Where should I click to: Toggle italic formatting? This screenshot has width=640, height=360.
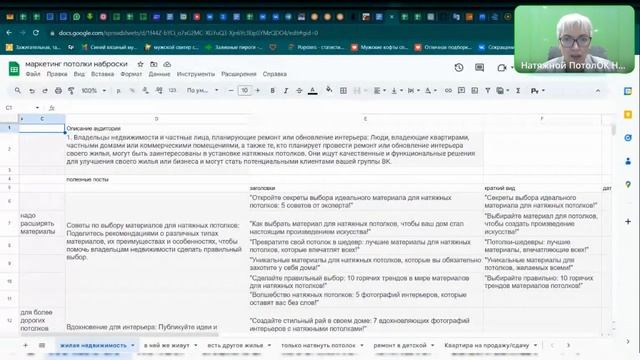tap(286, 91)
